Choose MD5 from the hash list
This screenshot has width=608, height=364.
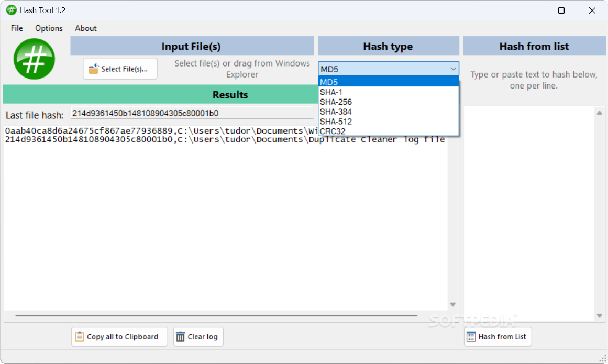click(x=388, y=82)
